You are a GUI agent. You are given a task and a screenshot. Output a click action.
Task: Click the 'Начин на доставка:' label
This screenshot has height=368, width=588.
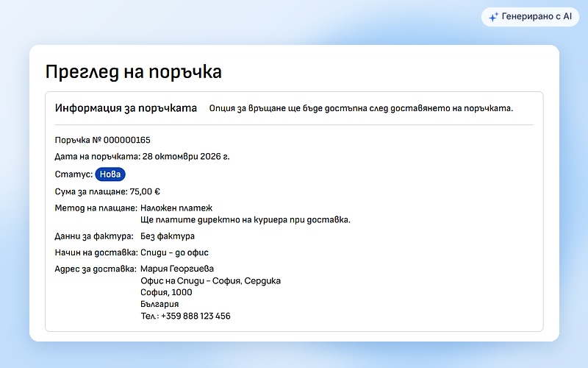tap(96, 252)
